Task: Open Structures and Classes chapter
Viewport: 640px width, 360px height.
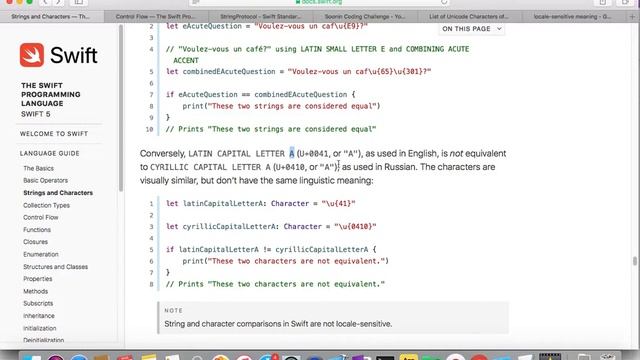Action: click(56, 267)
